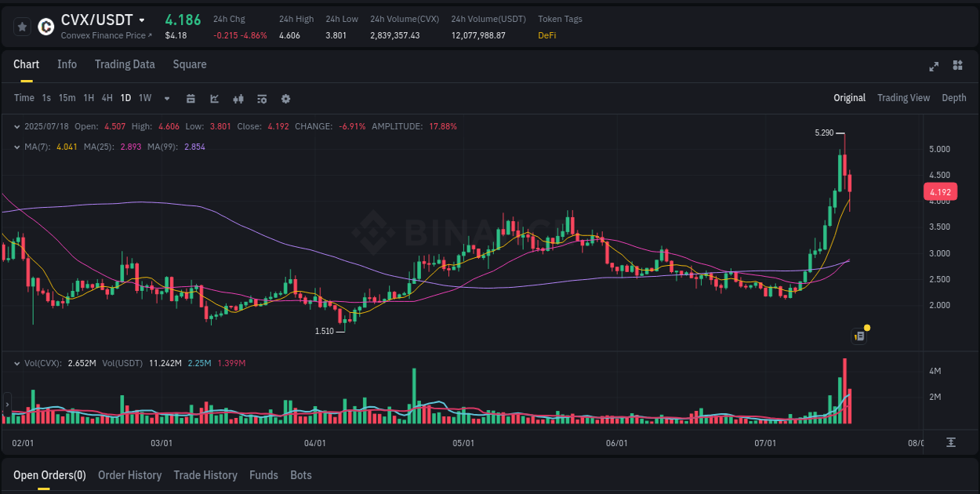Enter fullscreen chart mode

[x=933, y=67]
